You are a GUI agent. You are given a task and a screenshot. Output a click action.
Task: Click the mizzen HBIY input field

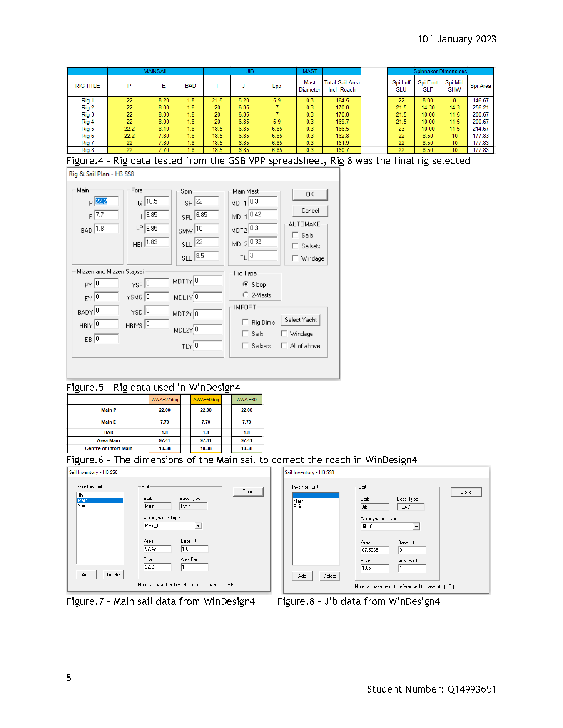click(106, 324)
